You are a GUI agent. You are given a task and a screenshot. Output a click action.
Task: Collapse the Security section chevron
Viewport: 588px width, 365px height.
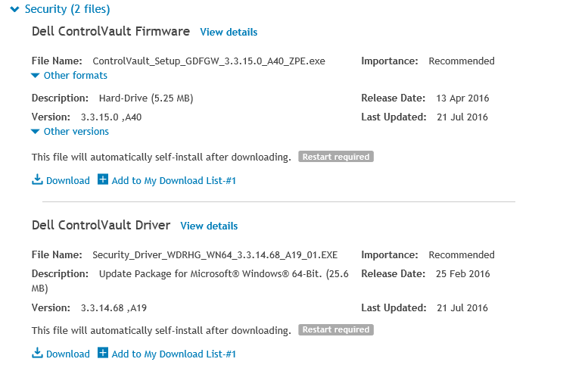click(x=14, y=10)
